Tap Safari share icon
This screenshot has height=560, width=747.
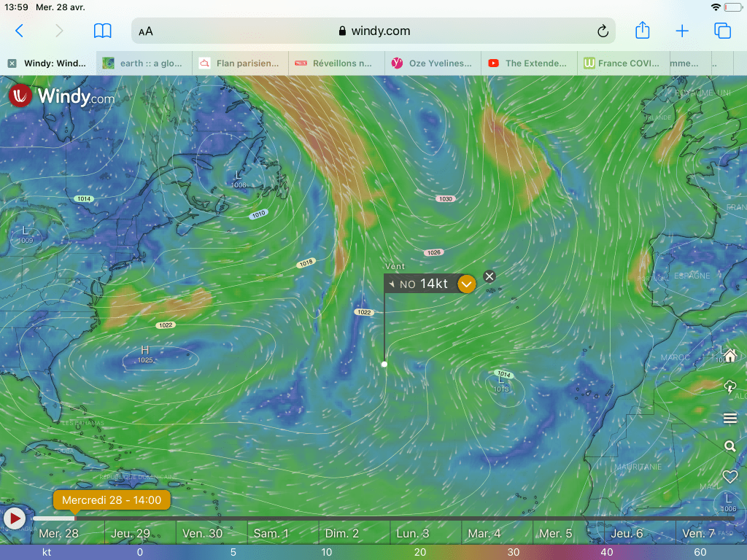click(x=642, y=31)
